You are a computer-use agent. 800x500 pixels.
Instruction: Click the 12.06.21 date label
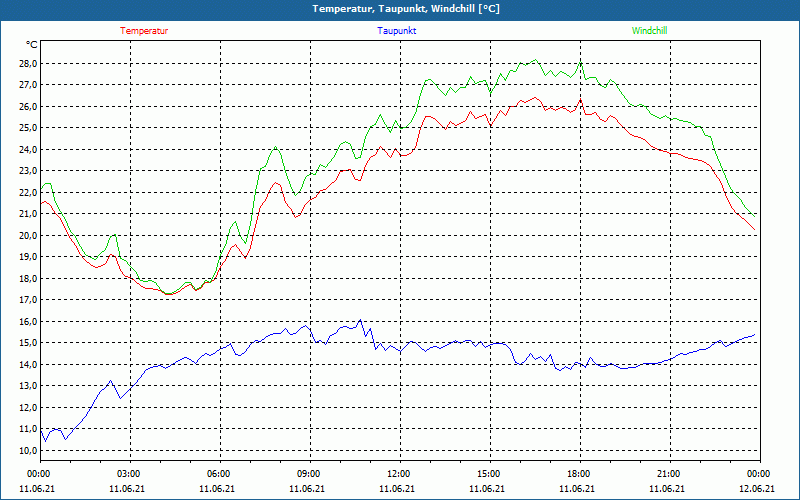(x=757, y=489)
